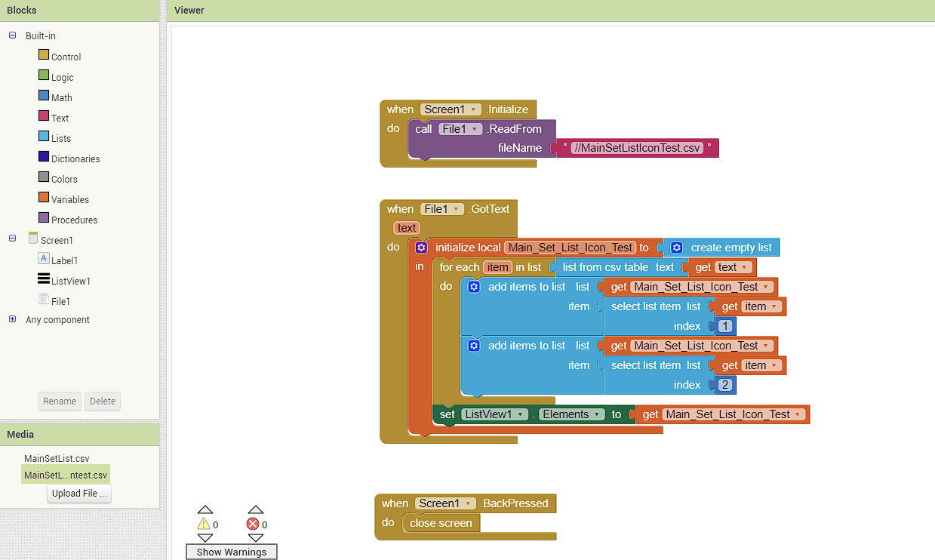Viewport: 935px width, 560px height.
Task: Open the Text blocks drawer
Action: (60, 118)
